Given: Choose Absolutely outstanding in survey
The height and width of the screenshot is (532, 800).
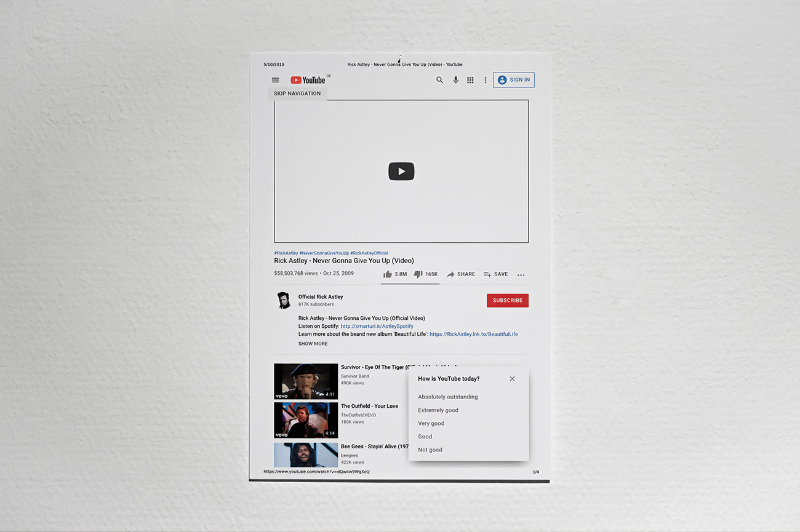Looking at the screenshot, I should [448, 397].
